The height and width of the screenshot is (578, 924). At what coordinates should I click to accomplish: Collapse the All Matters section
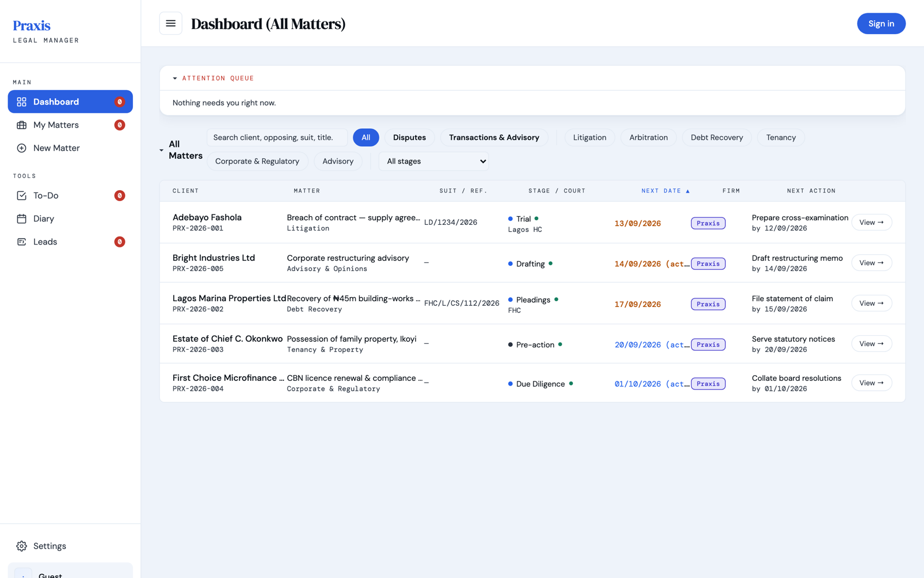click(x=162, y=150)
